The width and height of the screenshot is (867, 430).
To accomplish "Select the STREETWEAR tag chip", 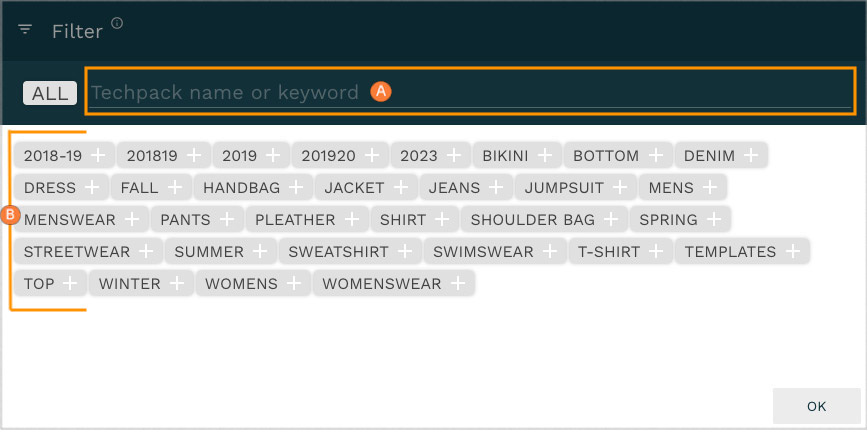I will 76,252.
